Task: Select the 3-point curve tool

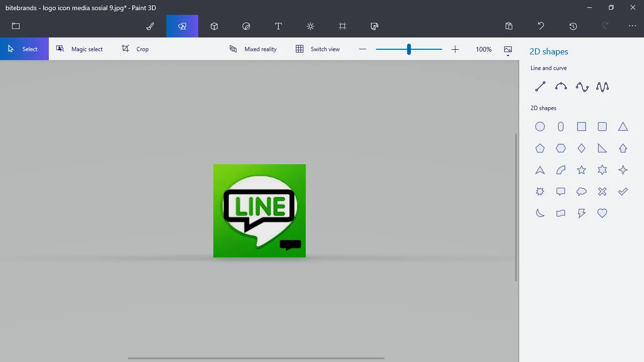Action: pyautogui.click(x=582, y=86)
